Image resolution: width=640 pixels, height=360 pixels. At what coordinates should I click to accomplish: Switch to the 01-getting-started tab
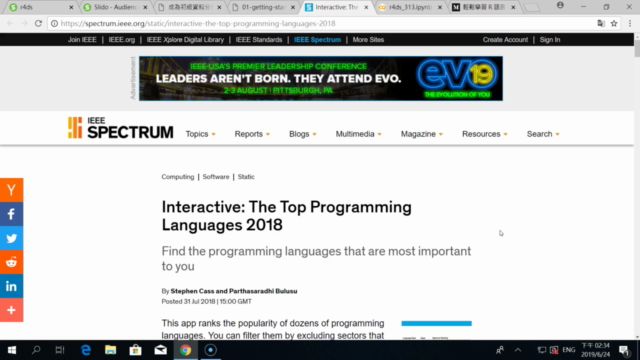263,7
